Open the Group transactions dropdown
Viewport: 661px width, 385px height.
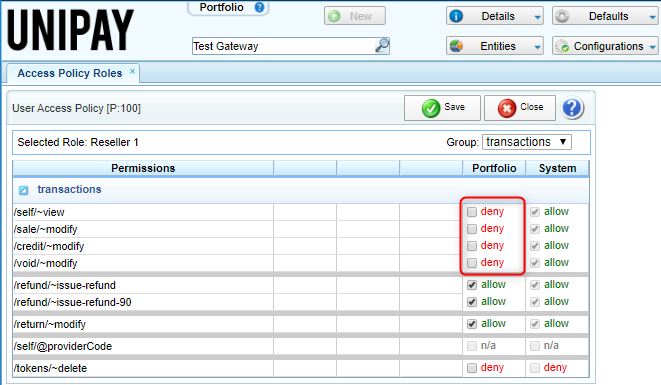527,142
